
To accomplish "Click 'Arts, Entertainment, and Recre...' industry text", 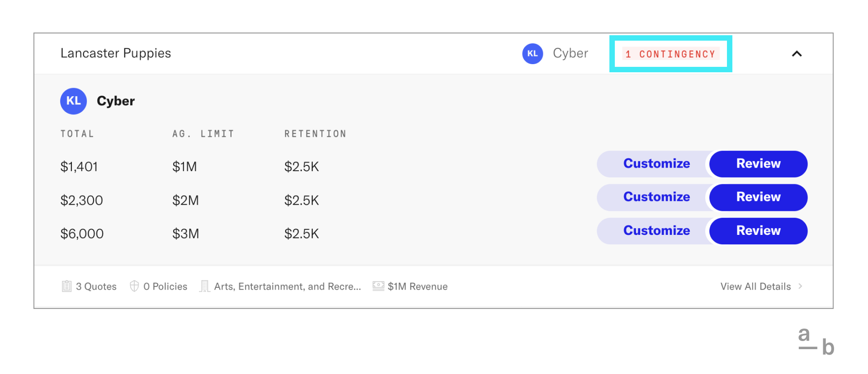I will click(x=288, y=286).
